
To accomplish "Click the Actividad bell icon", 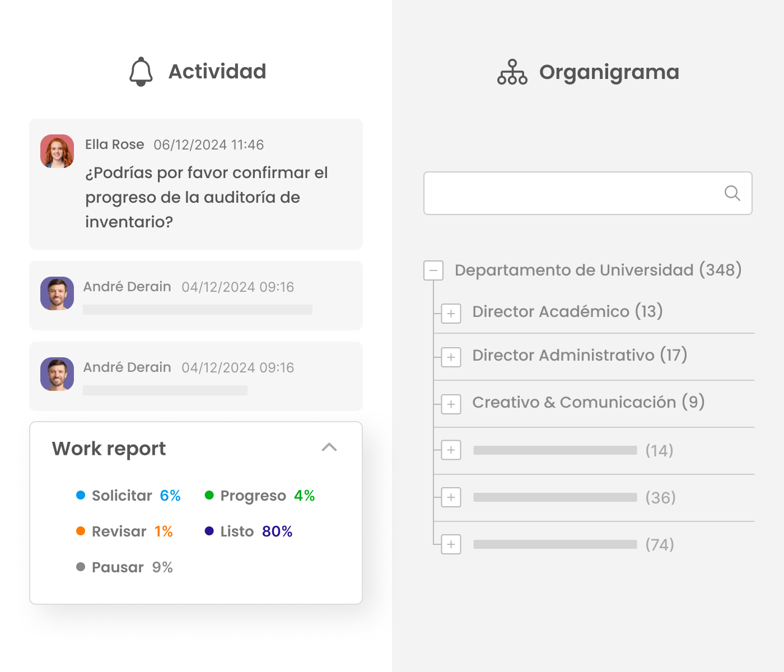I will (141, 72).
